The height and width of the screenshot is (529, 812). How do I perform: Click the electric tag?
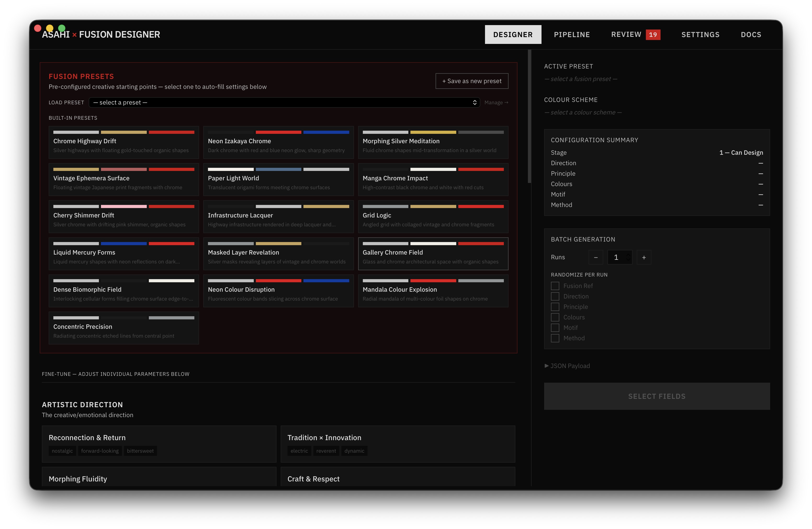pos(299,451)
